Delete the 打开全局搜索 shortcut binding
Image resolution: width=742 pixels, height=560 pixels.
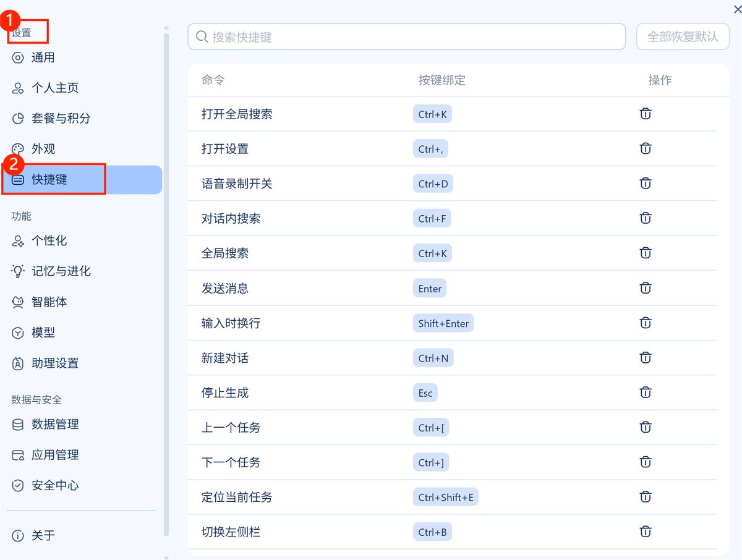click(646, 114)
